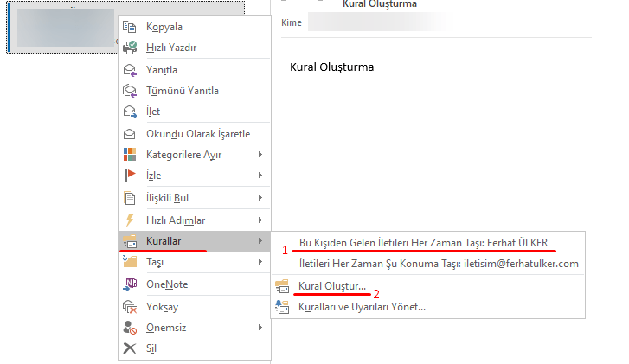This screenshot has height=364, width=629.
Task: Expand the Taşı submenu arrow
Action: tap(260, 262)
